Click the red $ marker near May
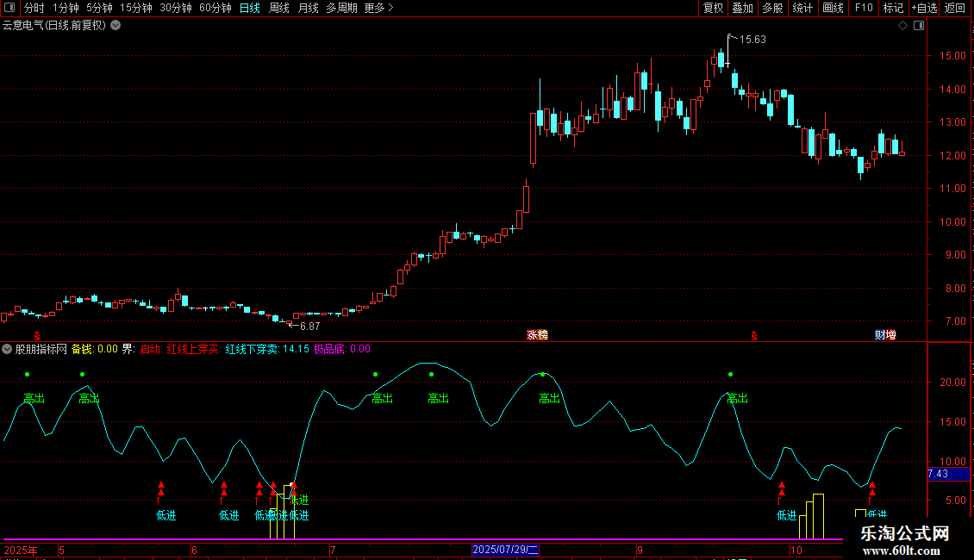The image size is (974, 560). tap(37, 336)
